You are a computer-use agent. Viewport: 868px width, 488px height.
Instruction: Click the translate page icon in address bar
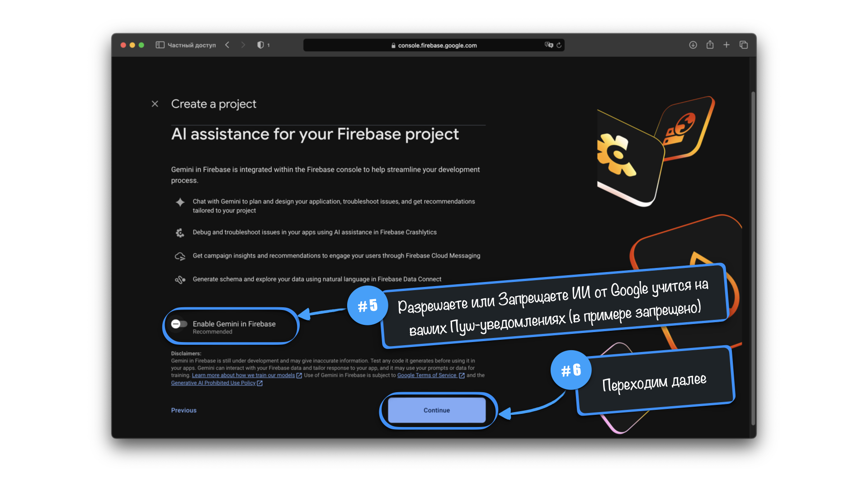pyautogui.click(x=549, y=45)
